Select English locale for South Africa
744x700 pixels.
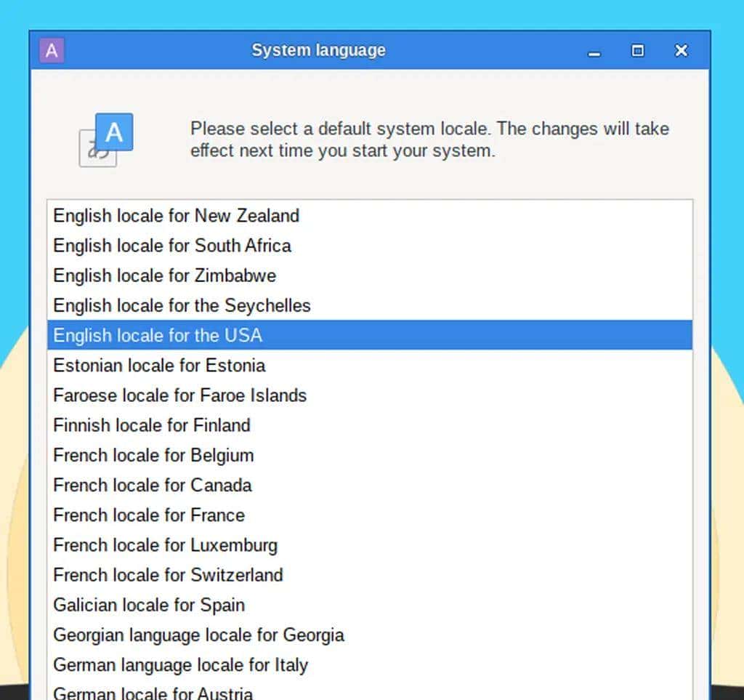(171, 246)
